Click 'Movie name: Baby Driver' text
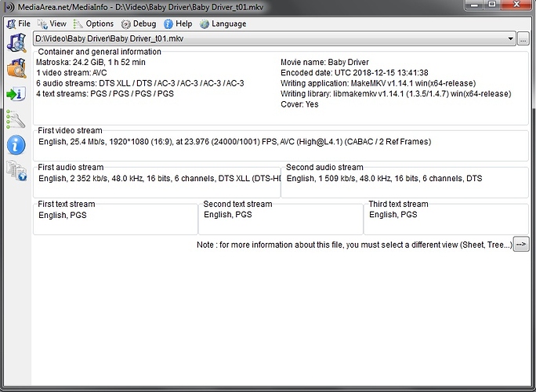The image size is (536, 392). (x=324, y=62)
